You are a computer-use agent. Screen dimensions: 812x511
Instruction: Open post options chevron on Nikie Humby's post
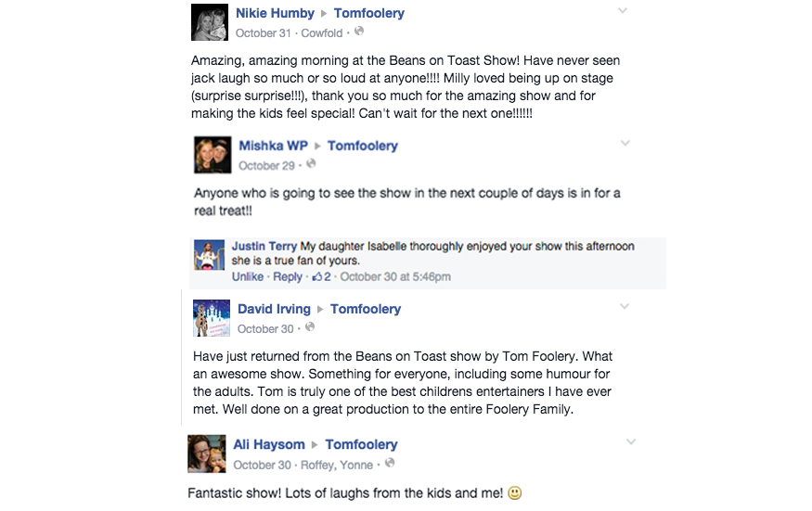(x=623, y=11)
